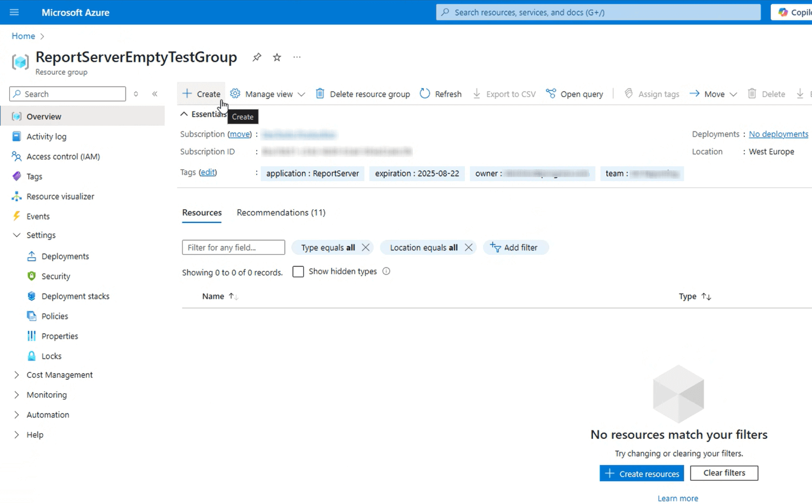Remove the Type equals all filter
The width and height of the screenshot is (812, 504).
point(365,247)
